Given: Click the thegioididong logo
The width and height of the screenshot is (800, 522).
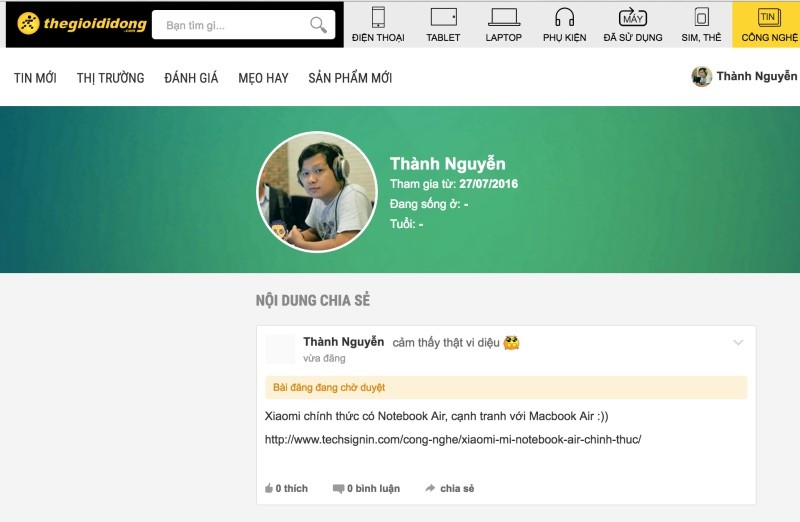Looking at the screenshot, I should 81,24.
